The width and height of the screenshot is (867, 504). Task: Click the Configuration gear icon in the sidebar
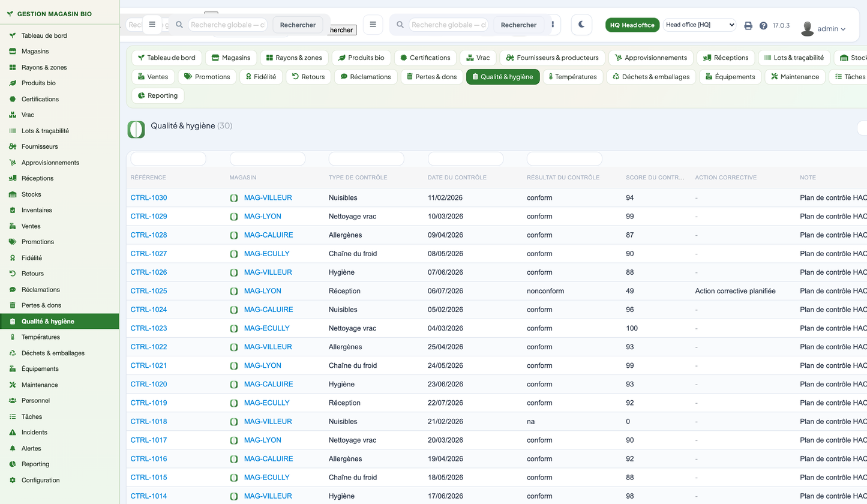tap(13, 480)
